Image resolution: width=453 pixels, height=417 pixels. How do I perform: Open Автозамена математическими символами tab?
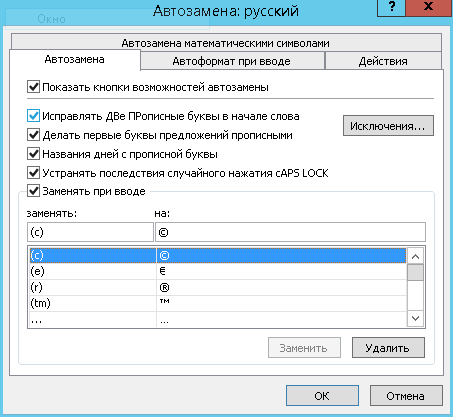pos(226,43)
